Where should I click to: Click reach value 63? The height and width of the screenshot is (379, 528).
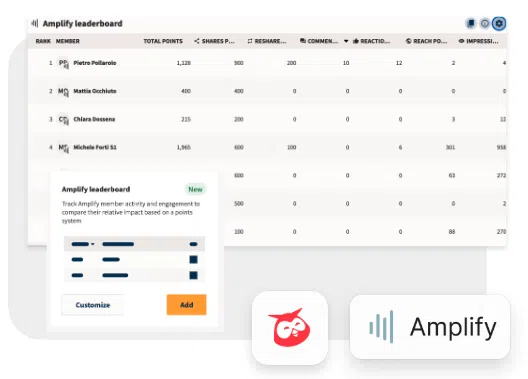[452, 175]
